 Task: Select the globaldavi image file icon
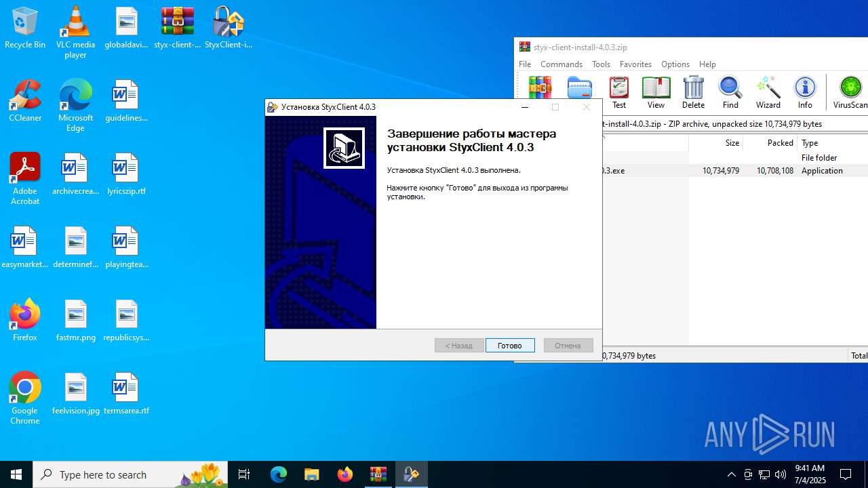(126, 28)
